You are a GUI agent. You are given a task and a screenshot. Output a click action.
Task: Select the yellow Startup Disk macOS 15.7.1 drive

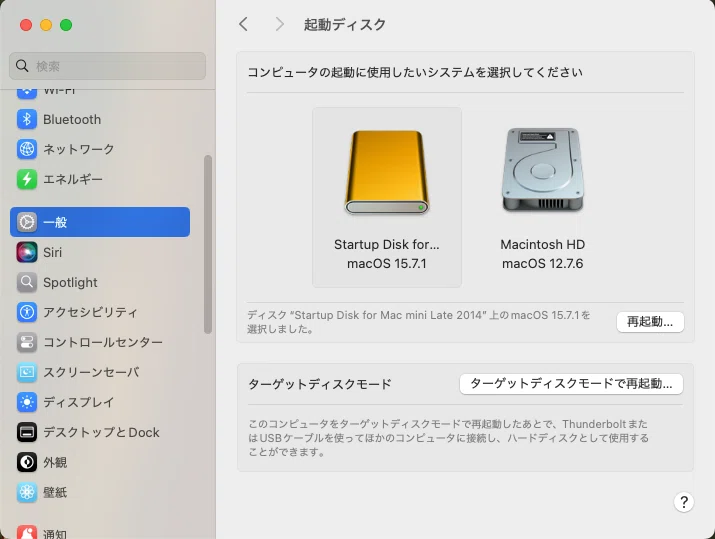pos(387,197)
